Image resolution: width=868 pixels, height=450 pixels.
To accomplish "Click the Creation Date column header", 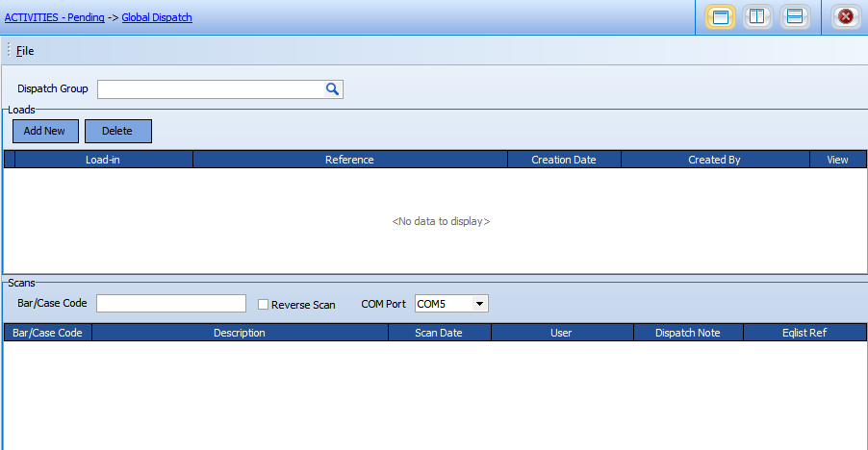I will pyautogui.click(x=564, y=160).
